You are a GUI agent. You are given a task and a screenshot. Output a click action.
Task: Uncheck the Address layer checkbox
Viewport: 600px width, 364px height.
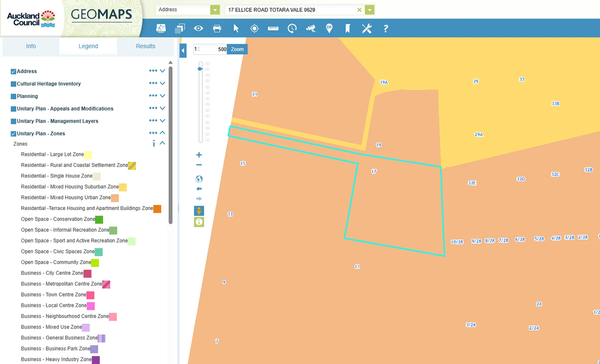tap(14, 71)
